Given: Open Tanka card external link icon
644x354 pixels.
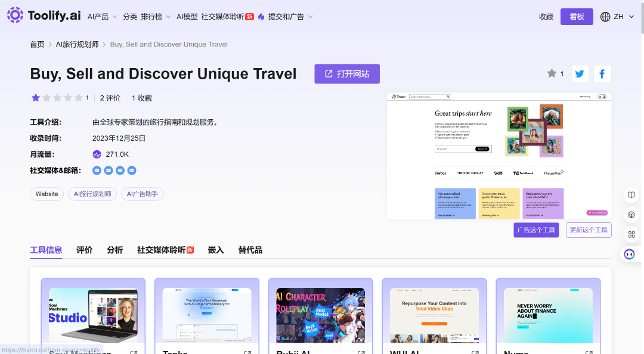Looking at the screenshot, I should coord(247,352).
